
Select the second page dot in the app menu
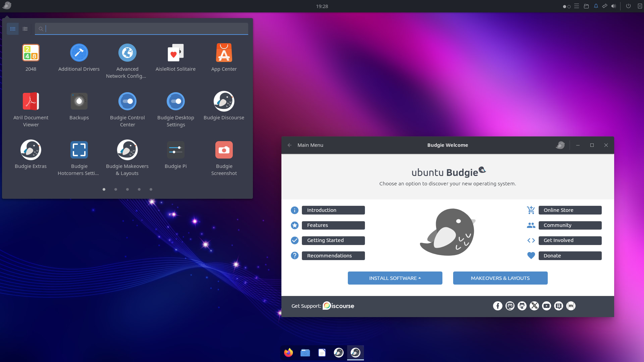tap(115, 189)
